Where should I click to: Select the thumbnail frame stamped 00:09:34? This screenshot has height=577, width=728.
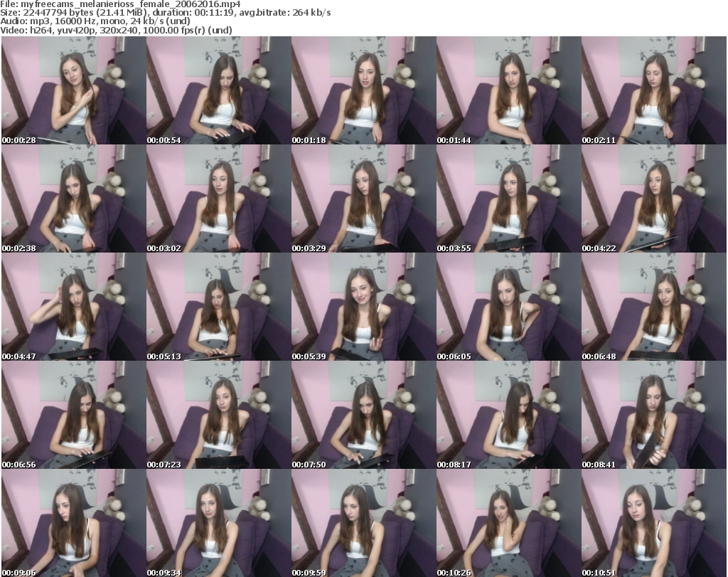pyautogui.click(x=219, y=523)
